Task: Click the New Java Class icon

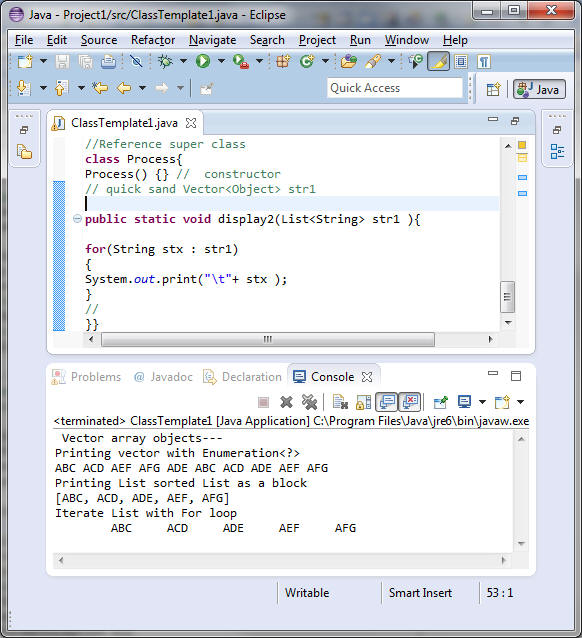Action: click(x=306, y=61)
